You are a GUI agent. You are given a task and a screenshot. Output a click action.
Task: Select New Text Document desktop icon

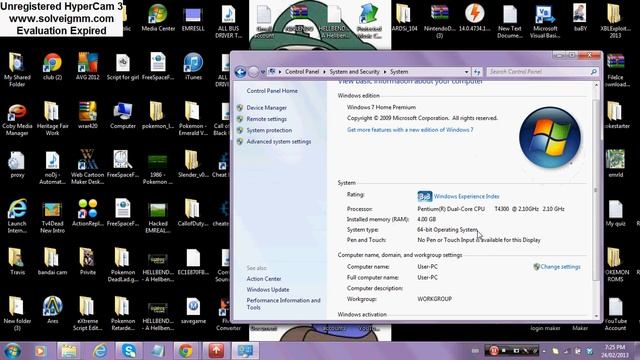coord(510,22)
